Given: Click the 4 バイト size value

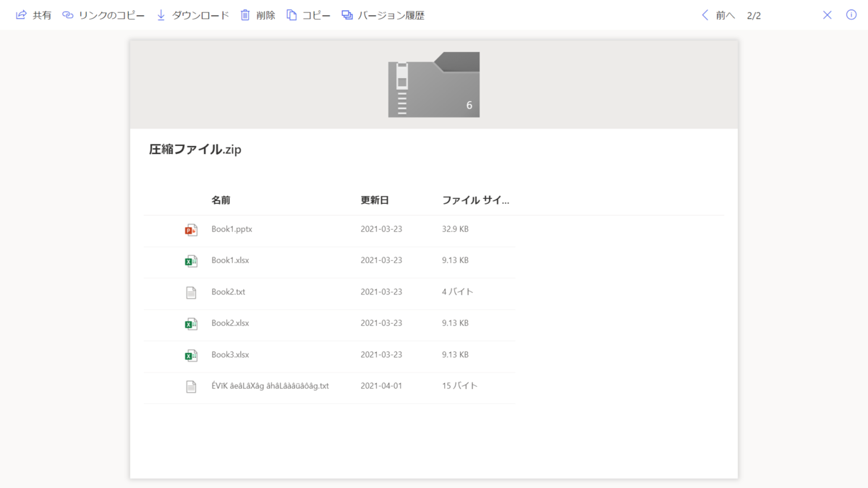Looking at the screenshot, I should point(457,292).
